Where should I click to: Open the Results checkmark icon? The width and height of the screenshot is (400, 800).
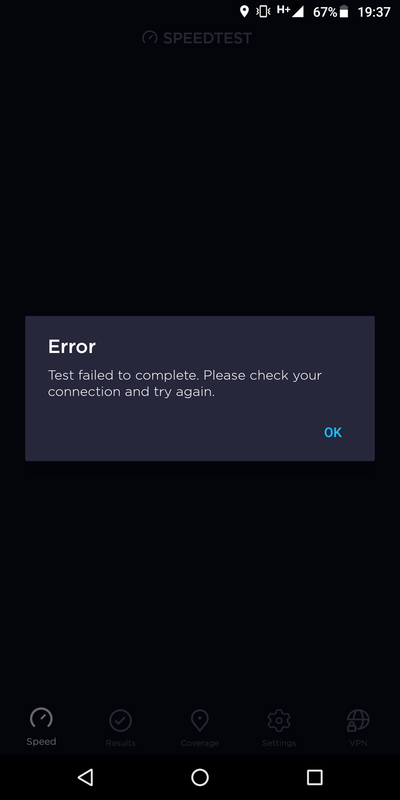point(120,720)
